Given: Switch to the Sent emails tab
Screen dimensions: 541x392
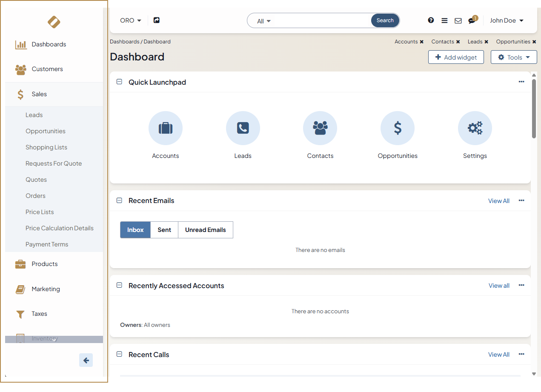Looking at the screenshot, I should [164, 230].
